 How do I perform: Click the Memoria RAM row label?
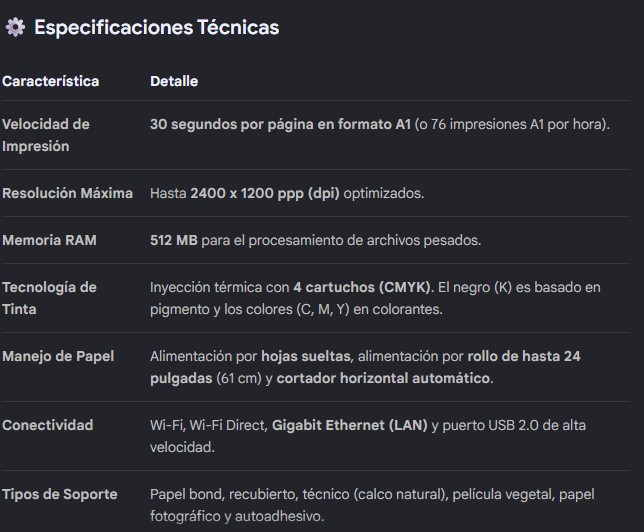(x=49, y=240)
